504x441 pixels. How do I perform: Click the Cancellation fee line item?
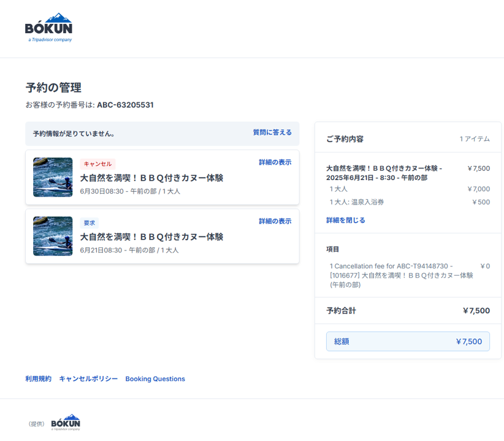(x=401, y=275)
